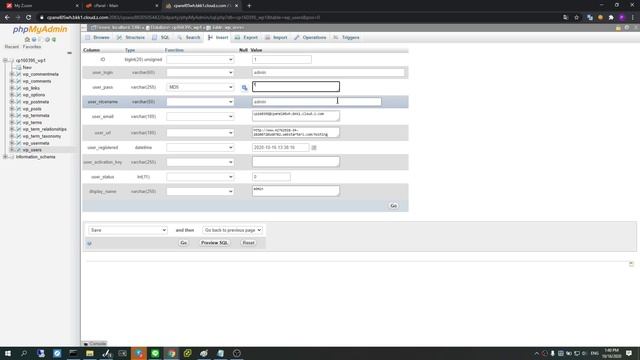640x360 pixels.
Task: Click Go button beside Preview SQL
Action: [x=183, y=243]
